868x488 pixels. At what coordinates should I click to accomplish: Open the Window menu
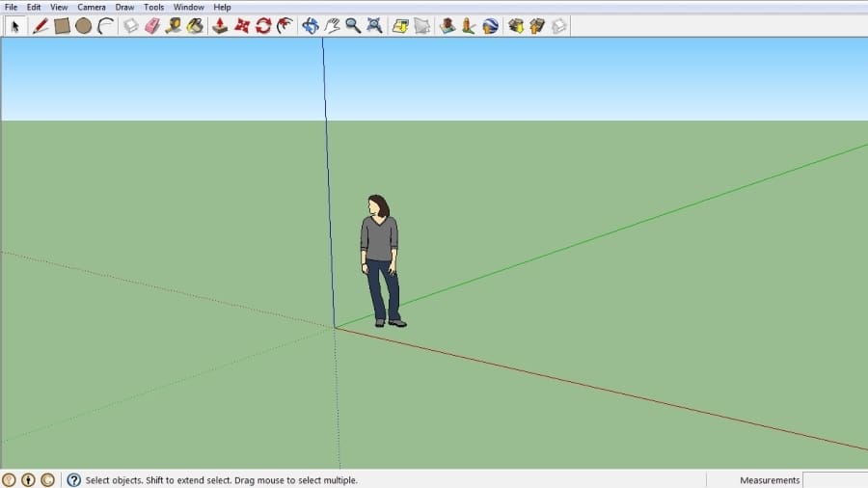point(189,7)
